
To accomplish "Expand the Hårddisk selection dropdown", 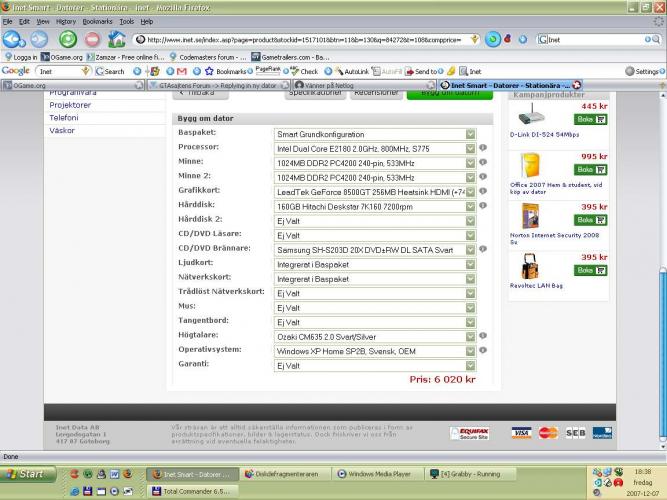I will pyautogui.click(x=375, y=206).
